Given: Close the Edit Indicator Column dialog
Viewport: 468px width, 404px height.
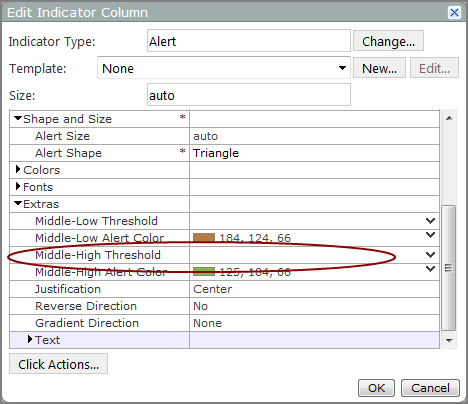Looking at the screenshot, I should (x=454, y=13).
